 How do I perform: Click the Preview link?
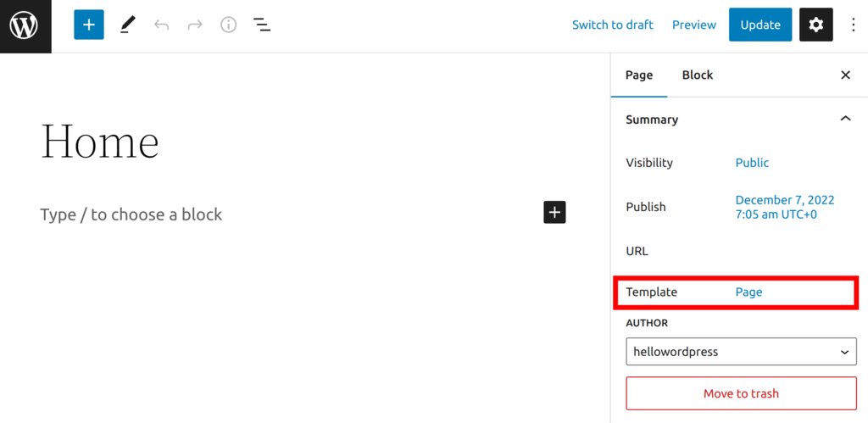pos(694,25)
